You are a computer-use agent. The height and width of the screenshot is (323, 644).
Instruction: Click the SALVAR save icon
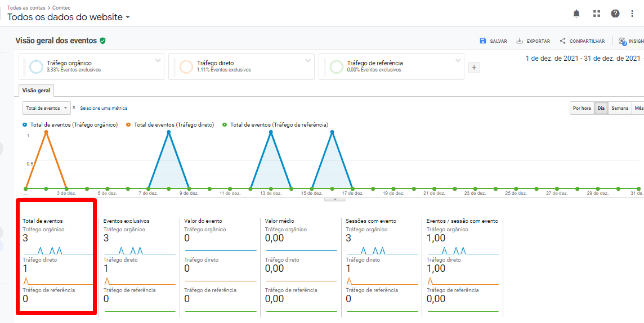pos(483,41)
